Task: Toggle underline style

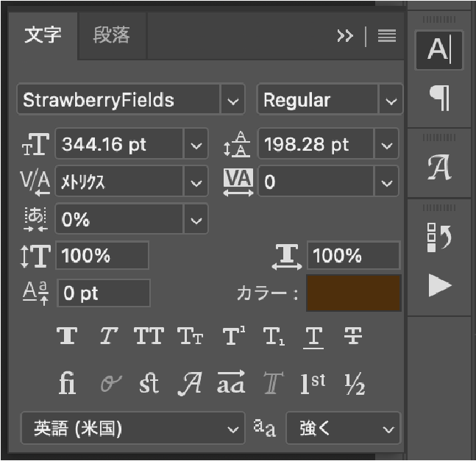Action: [313, 337]
